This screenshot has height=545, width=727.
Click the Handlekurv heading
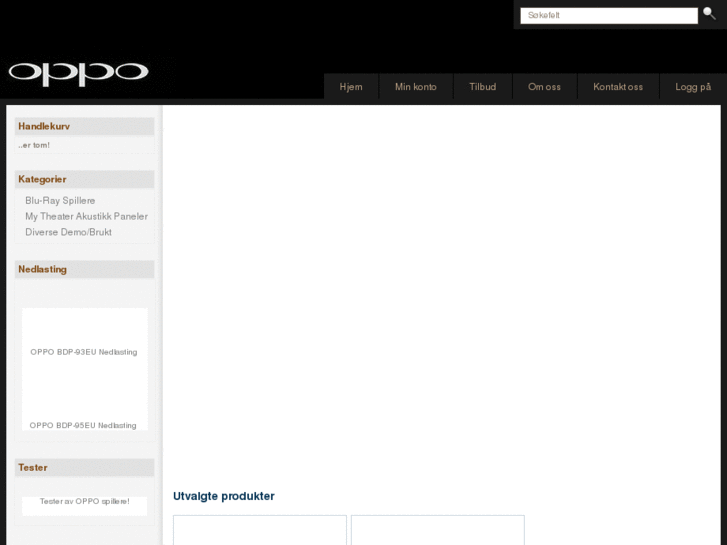coord(44,126)
